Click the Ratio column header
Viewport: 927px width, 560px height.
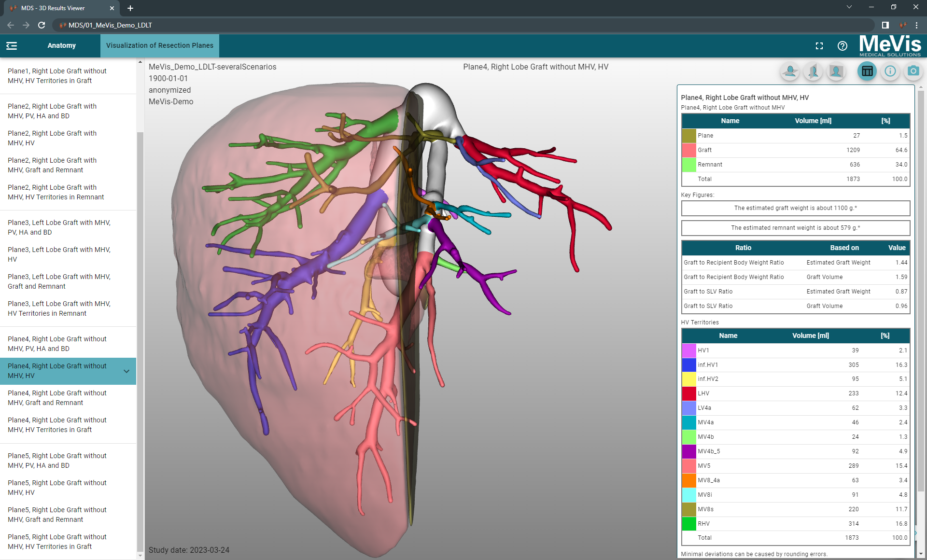click(x=743, y=248)
